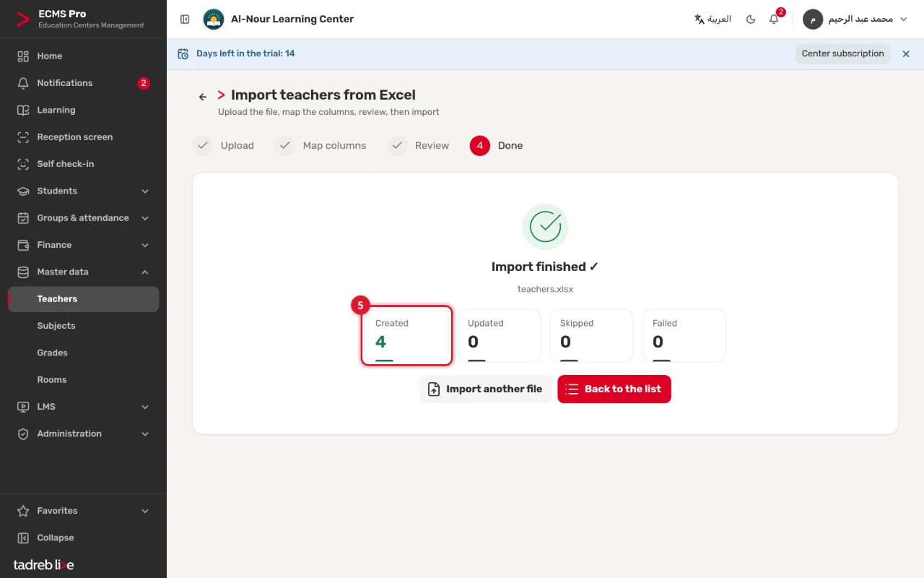Select Subjects in sidebar
Screen dimensions: 924x578
click(84, 326)
